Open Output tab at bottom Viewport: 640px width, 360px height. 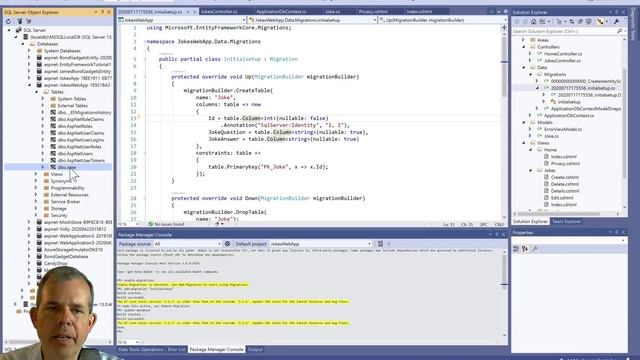click(x=255, y=349)
